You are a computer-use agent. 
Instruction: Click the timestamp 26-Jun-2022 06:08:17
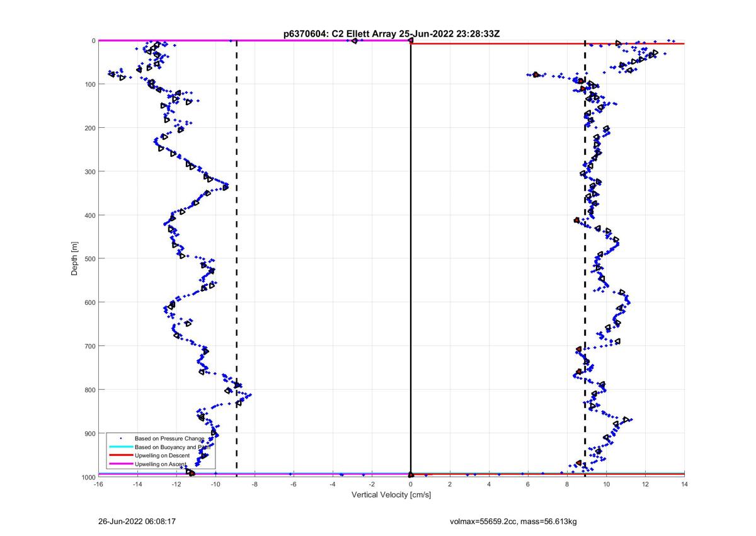[137, 522]
